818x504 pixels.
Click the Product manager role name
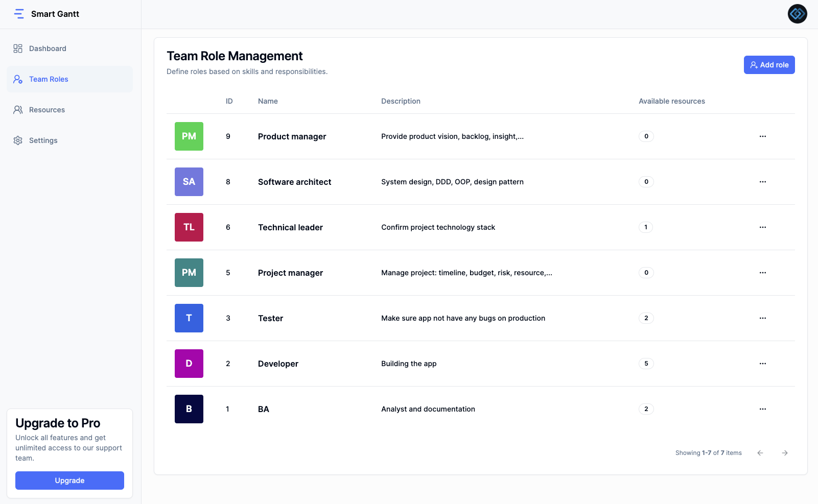(292, 136)
